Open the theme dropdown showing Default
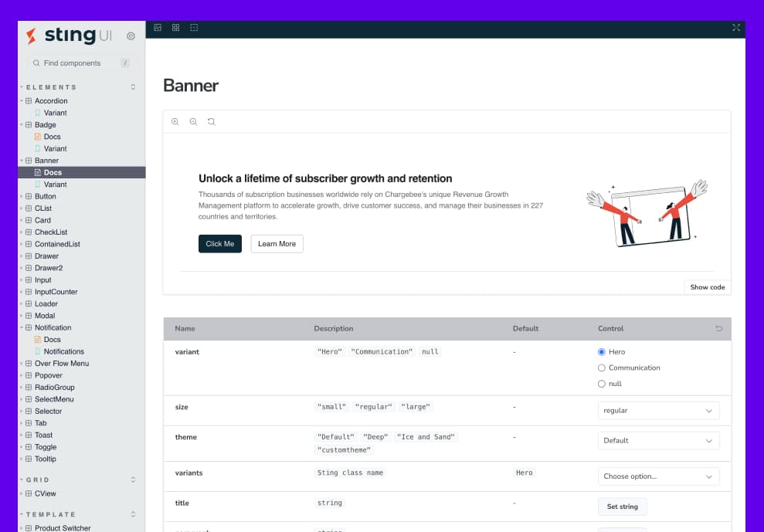This screenshot has height=532, width=764. pos(658,441)
